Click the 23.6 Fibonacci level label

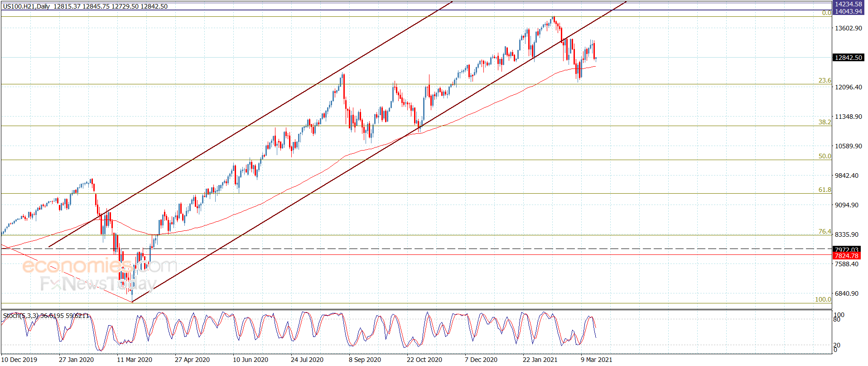[825, 80]
